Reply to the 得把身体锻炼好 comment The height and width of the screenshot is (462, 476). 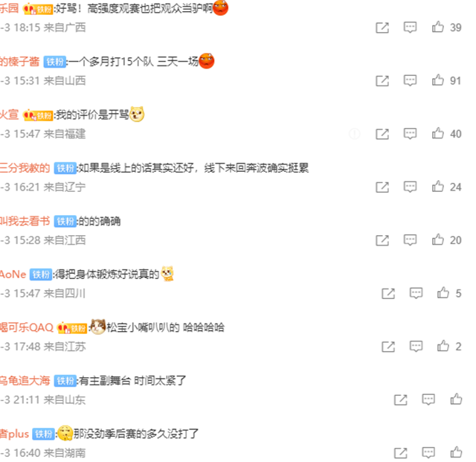416,293
